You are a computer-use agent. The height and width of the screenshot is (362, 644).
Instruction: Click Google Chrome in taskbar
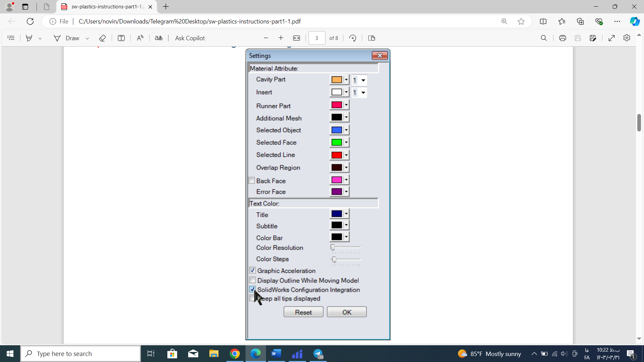point(234,353)
